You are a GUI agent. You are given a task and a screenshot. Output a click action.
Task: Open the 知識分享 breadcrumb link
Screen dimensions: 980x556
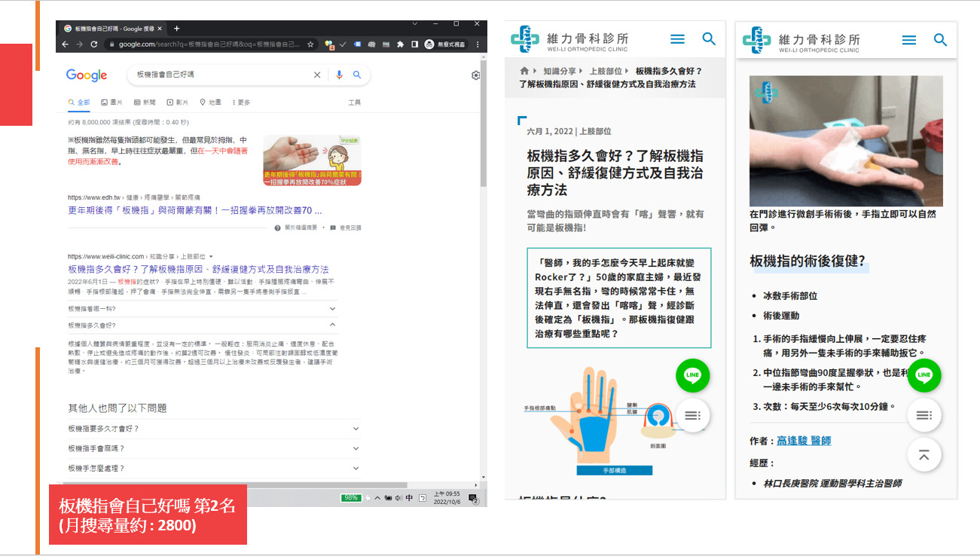coord(559,71)
